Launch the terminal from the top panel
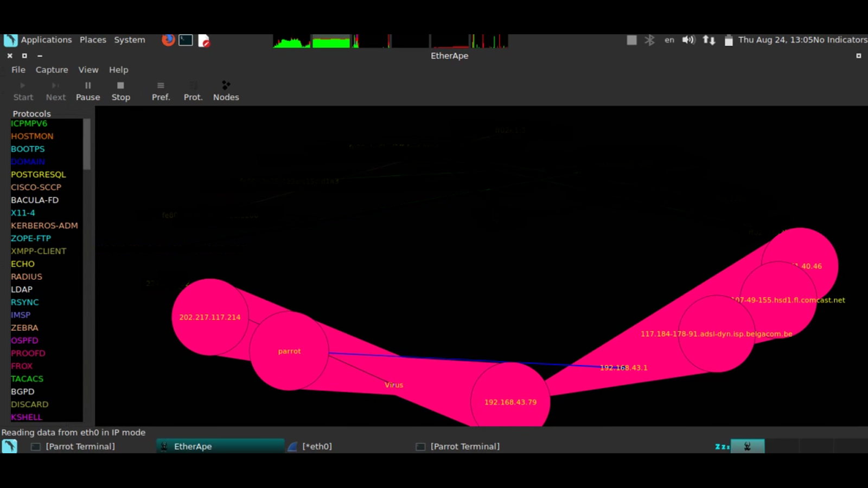This screenshot has width=868, height=488. (186, 40)
